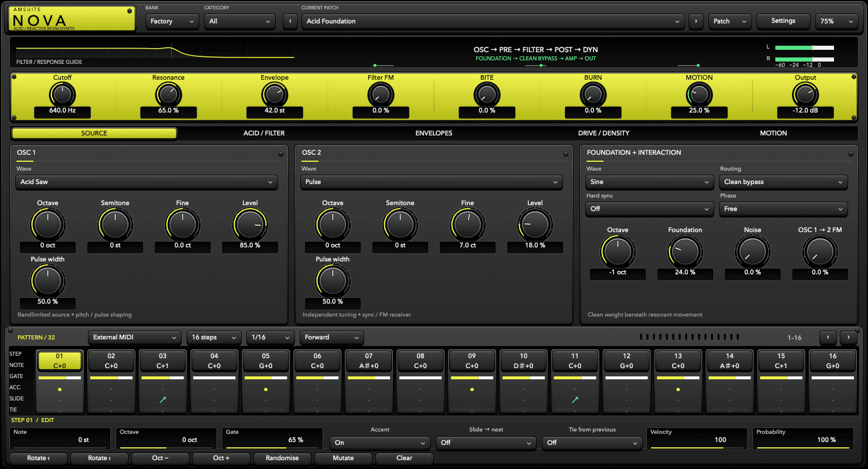
Task: Click the Oct + button
Action: (x=221, y=458)
